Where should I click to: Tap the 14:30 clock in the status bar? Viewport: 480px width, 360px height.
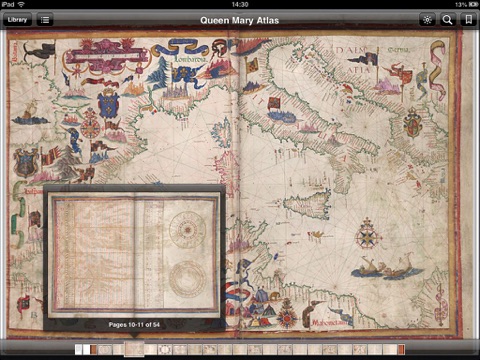[x=240, y=4]
